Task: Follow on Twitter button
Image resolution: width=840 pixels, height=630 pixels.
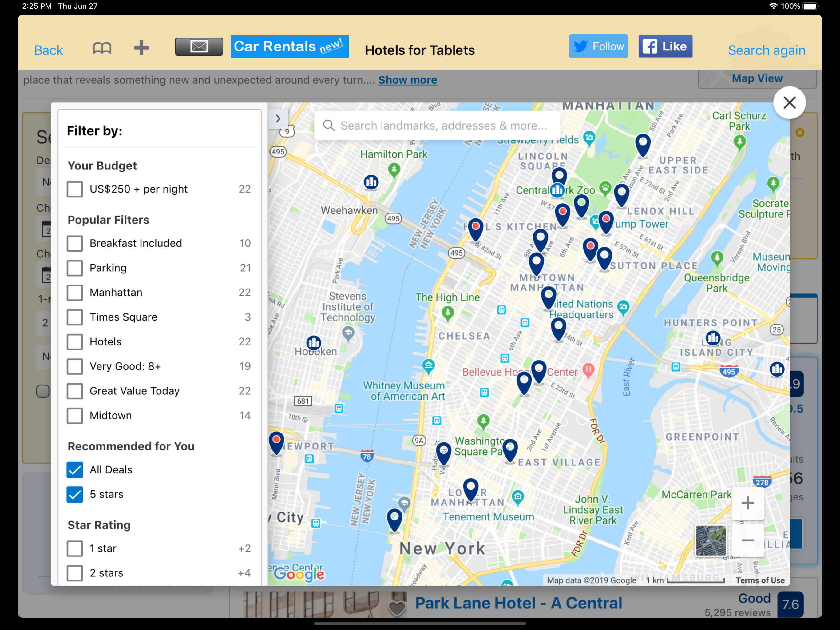Action: 598,46
